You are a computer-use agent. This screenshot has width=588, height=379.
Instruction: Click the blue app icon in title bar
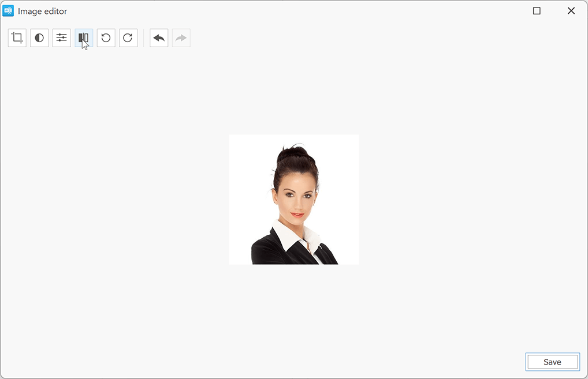[x=8, y=11]
